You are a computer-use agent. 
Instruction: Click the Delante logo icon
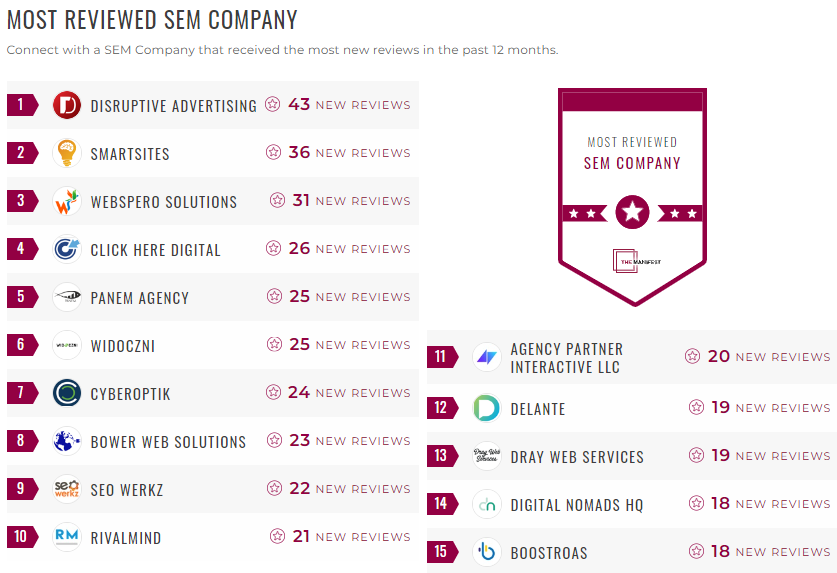(487, 408)
